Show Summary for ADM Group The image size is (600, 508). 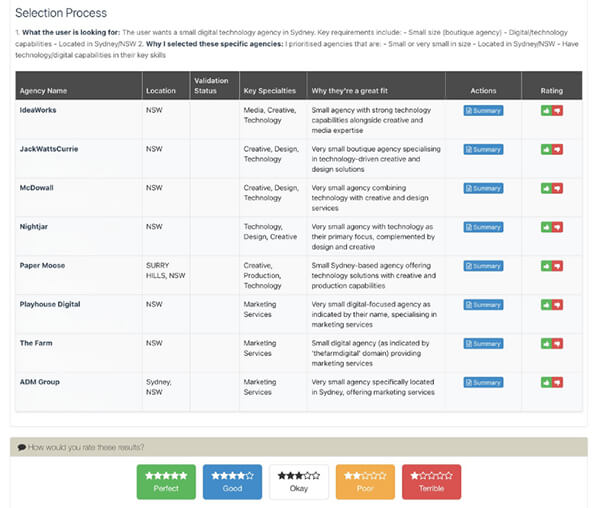pos(483,382)
